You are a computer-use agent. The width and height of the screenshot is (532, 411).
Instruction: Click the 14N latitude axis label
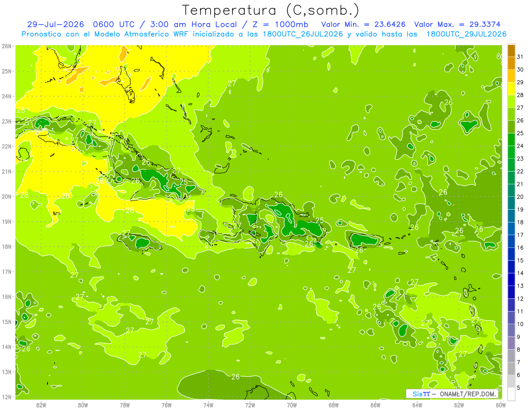click(6, 347)
